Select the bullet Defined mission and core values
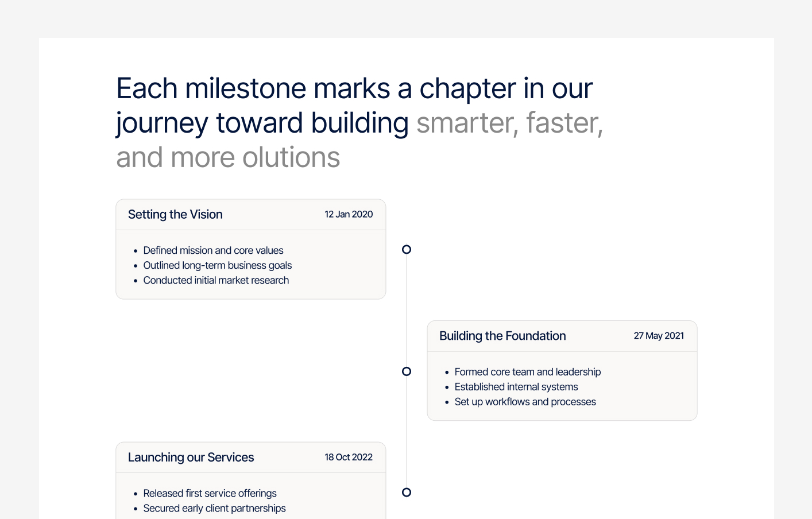812x519 pixels. click(x=213, y=250)
